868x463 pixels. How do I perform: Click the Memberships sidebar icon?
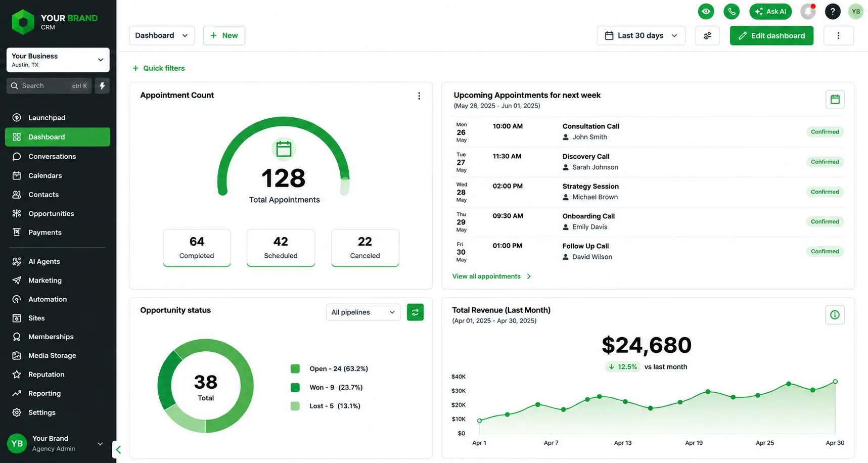[17, 337]
